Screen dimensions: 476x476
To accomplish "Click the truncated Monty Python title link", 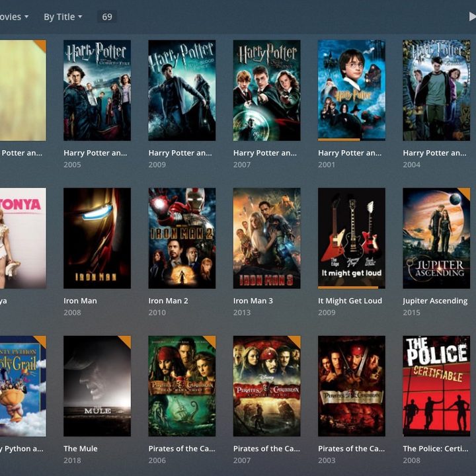I will (22, 449).
